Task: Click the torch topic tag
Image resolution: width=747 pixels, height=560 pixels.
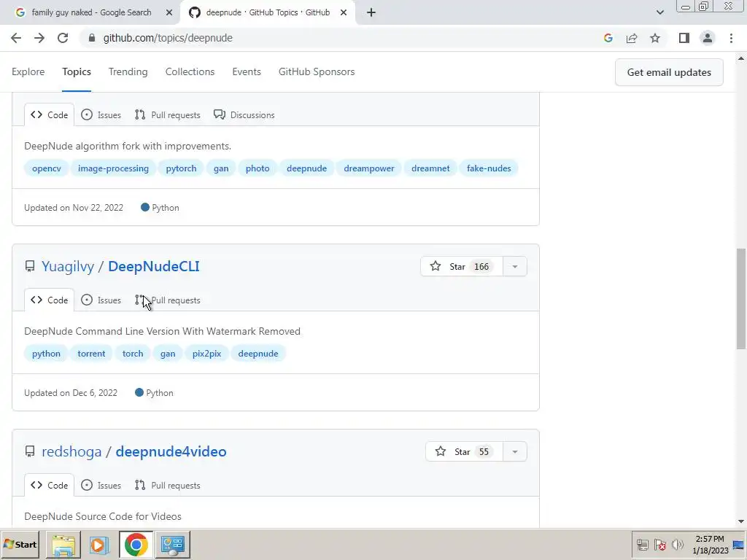Action: pyautogui.click(x=133, y=354)
